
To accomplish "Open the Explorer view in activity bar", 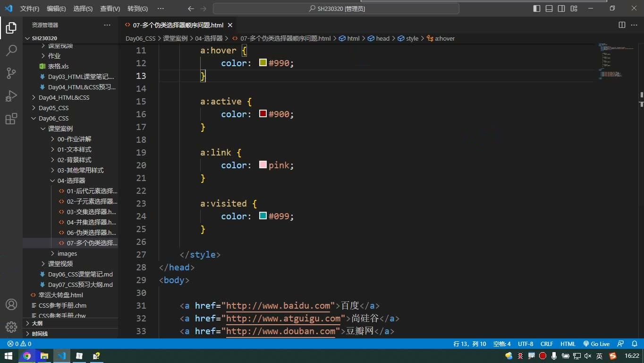I will tap(11, 28).
